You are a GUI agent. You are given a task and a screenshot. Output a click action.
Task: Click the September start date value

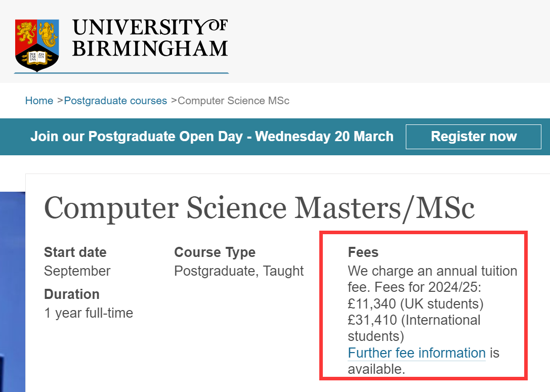[77, 271]
